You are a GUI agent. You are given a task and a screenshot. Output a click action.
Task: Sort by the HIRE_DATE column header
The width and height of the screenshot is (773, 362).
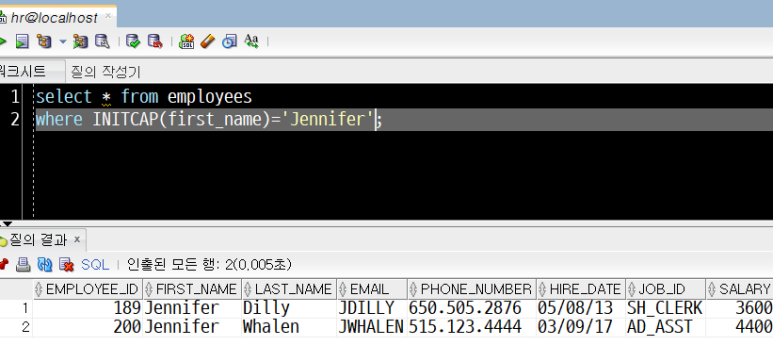[x=581, y=289]
